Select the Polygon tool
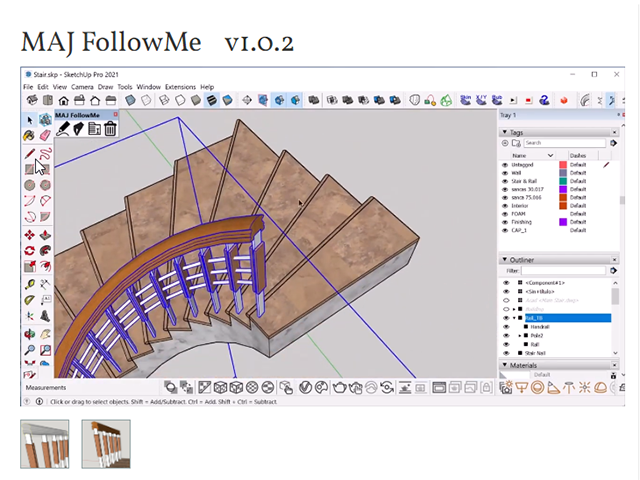This screenshot has height=480, width=640. pyautogui.click(x=45, y=185)
